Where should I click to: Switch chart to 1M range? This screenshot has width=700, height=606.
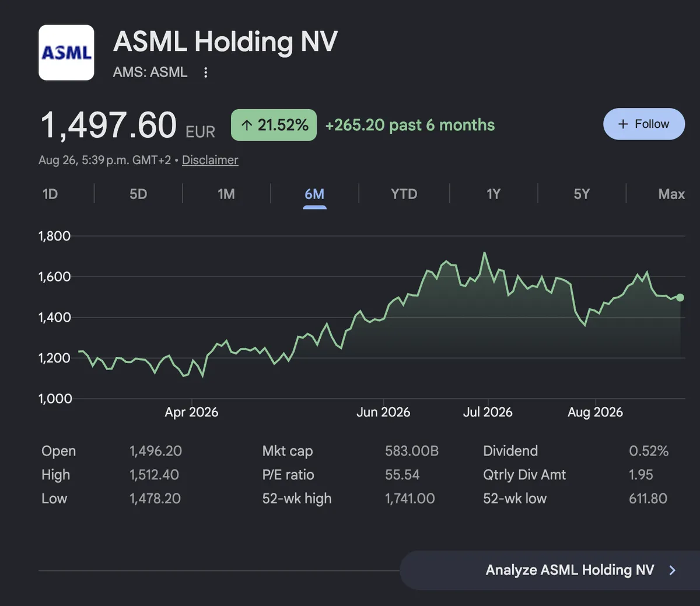(x=226, y=194)
